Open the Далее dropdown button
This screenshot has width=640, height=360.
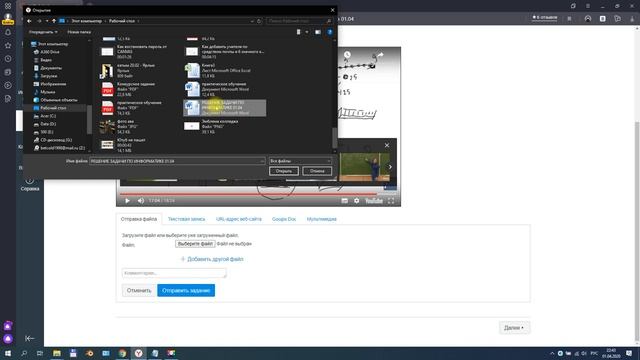pos(514,328)
